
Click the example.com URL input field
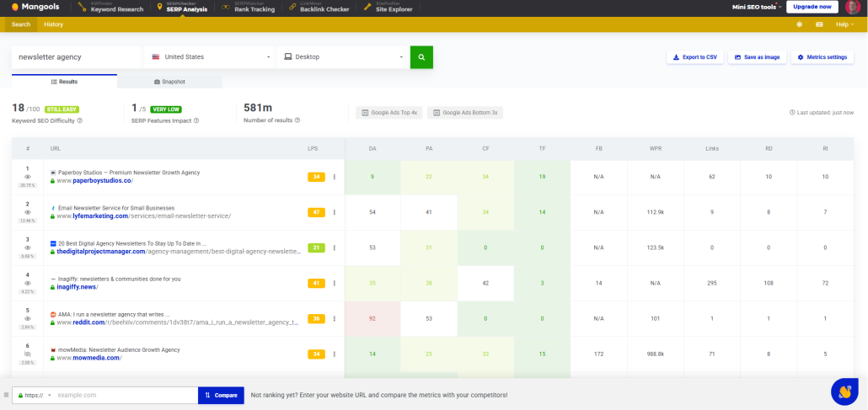click(x=126, y=395)
